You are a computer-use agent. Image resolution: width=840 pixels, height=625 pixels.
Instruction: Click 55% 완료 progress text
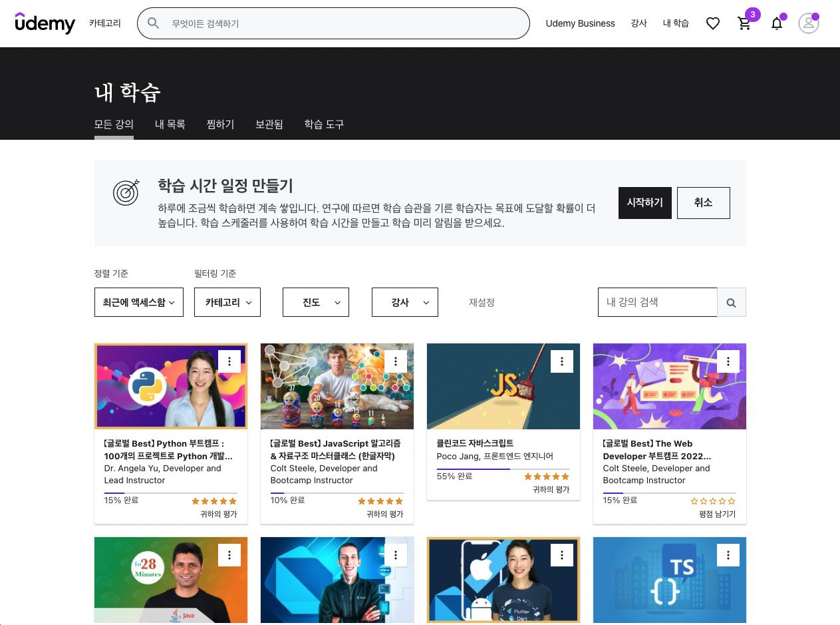(x=455, y=477)
